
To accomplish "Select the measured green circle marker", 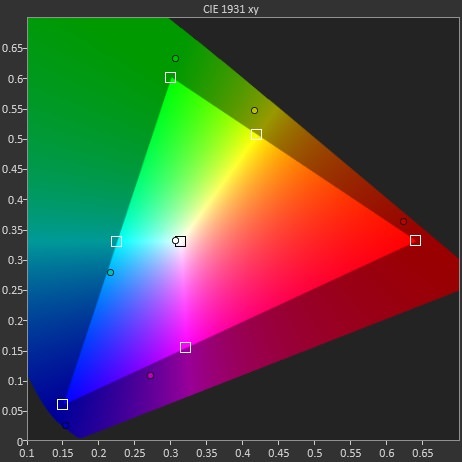I will 175,59.
